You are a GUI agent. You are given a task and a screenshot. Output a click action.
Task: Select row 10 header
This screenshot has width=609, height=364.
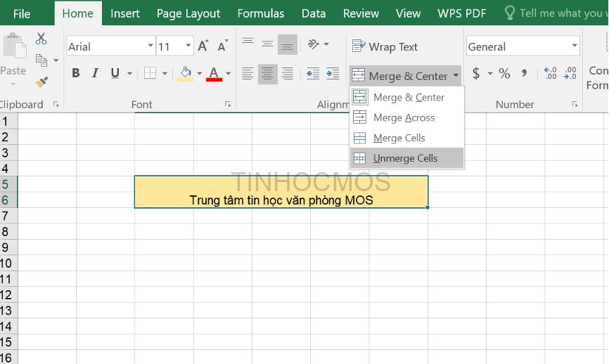click(x=8, y=263)
